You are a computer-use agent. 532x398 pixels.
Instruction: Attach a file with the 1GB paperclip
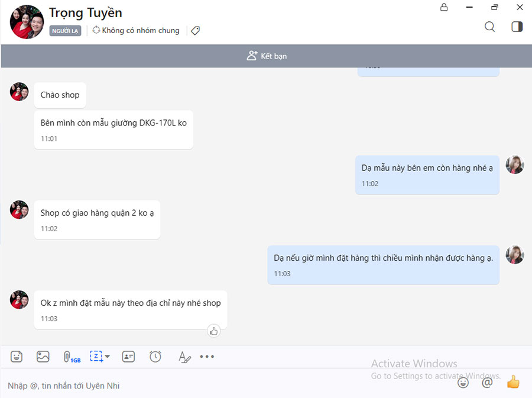(71, 357)
